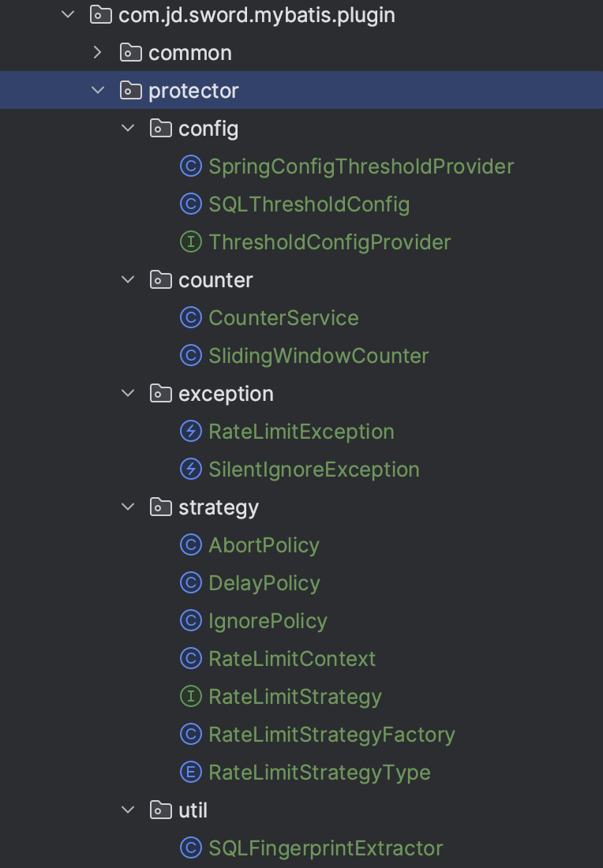Open the CounterService class file
603x868 pixels.
[283, 318]
